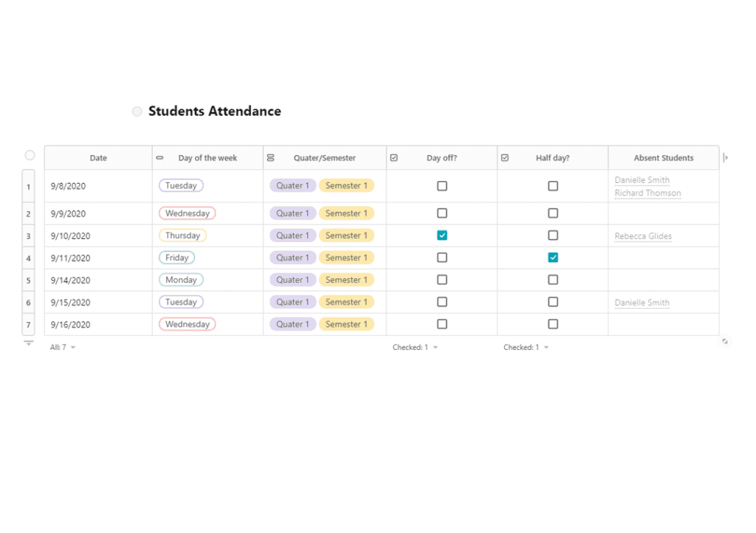Image resolution: width=756 pixels, height=533 pixels.
Task: Click the checkbox type icon in Day off? header
Action: (394, 157)
